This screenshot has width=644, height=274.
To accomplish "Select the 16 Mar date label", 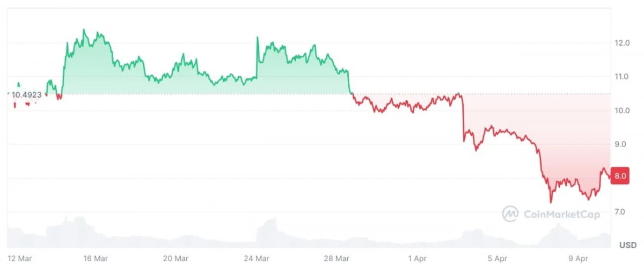I will (96, 258).
